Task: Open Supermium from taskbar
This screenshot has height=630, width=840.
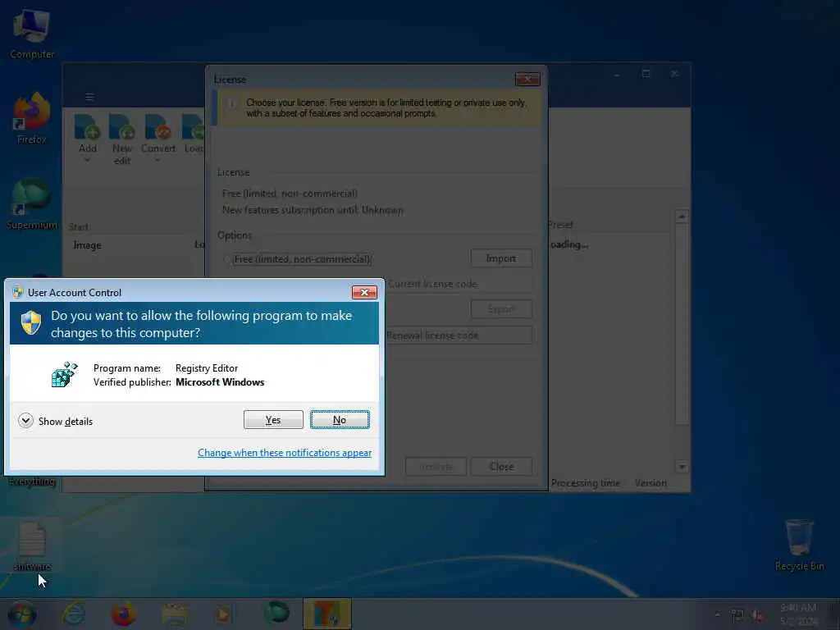Action: click(277, 612)
